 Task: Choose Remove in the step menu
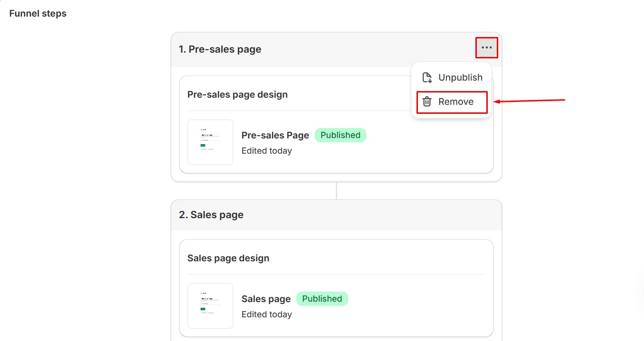(455, 101)
